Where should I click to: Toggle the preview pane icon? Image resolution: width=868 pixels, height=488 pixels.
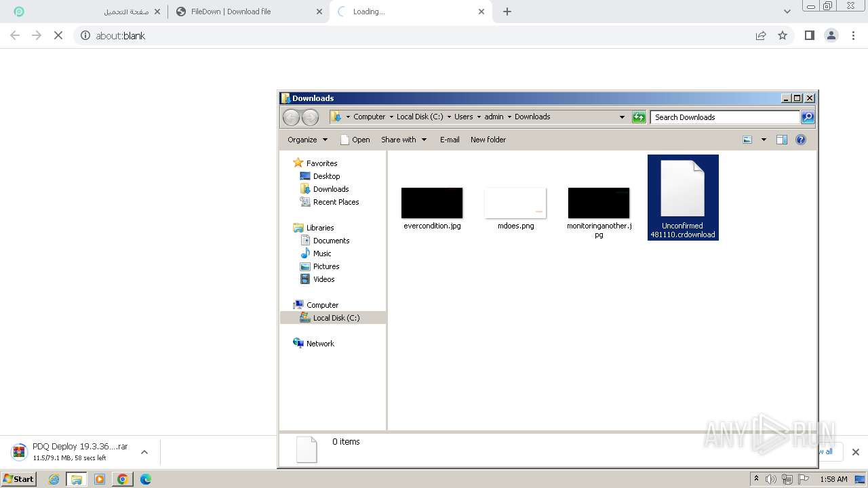pyautogui.click(x=782, y=140)
